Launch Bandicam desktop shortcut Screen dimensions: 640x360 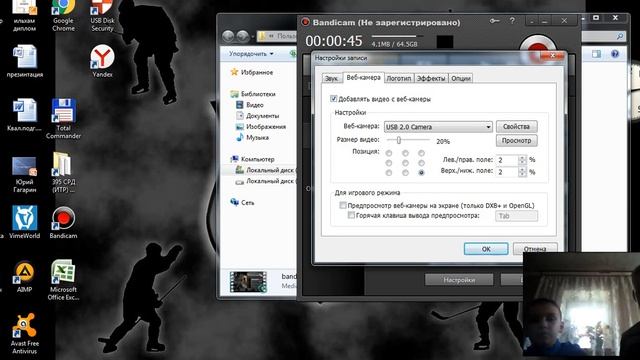coord(63,222)
